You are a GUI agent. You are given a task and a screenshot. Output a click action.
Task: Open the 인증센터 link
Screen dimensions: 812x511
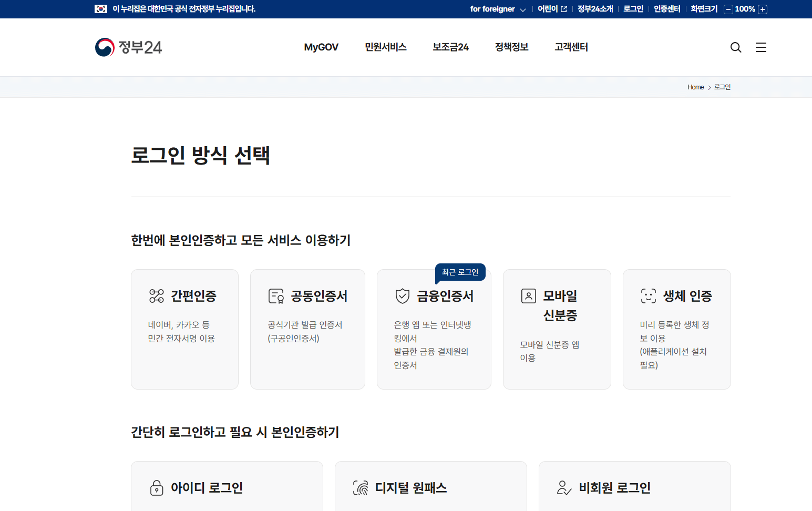click(x=666, y=9)
